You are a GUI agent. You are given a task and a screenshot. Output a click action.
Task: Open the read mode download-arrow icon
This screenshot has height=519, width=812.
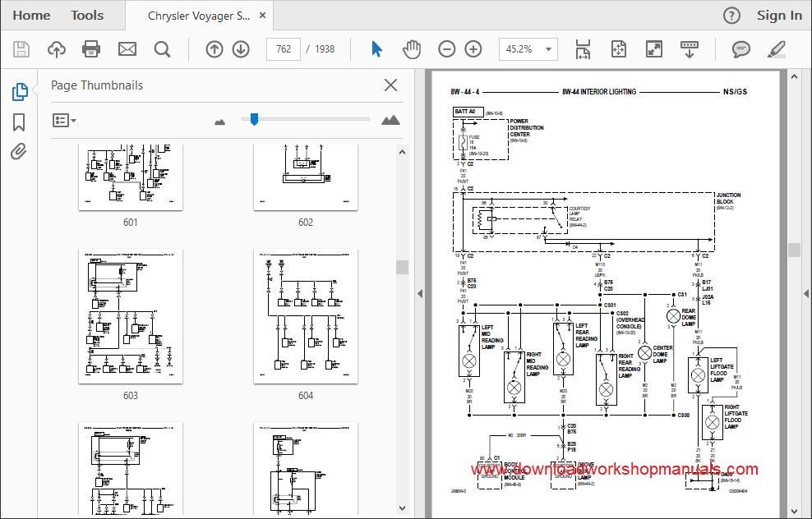pyautogui.click(x=690, y=49)
